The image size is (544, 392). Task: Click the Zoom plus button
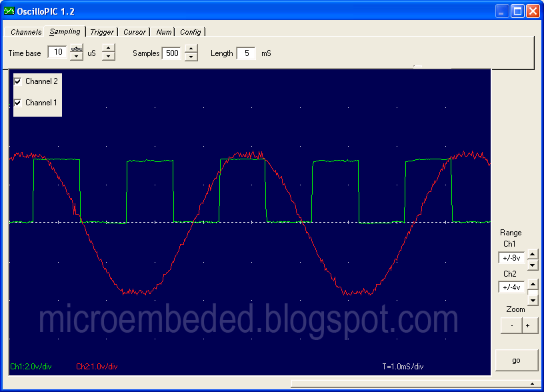529,325
